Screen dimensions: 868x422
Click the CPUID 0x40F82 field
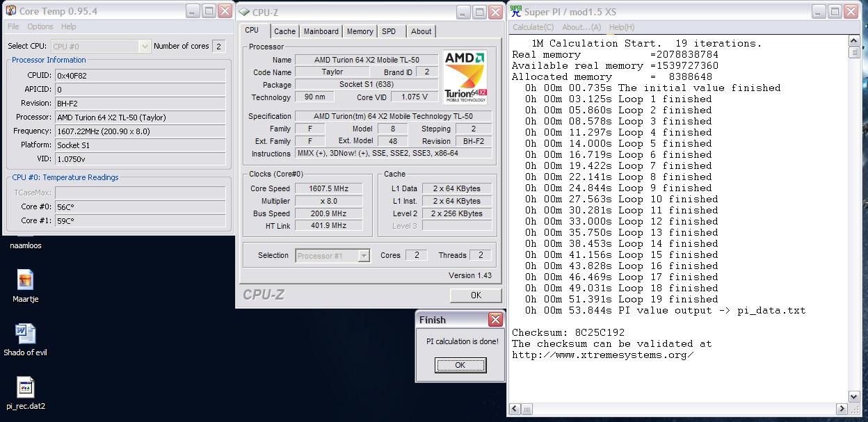[140, 75]
